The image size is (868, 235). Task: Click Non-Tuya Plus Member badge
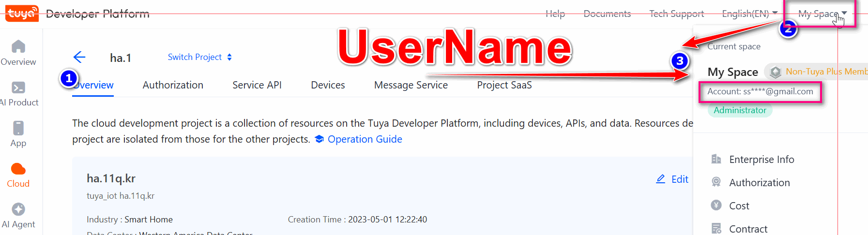[816, 72]
